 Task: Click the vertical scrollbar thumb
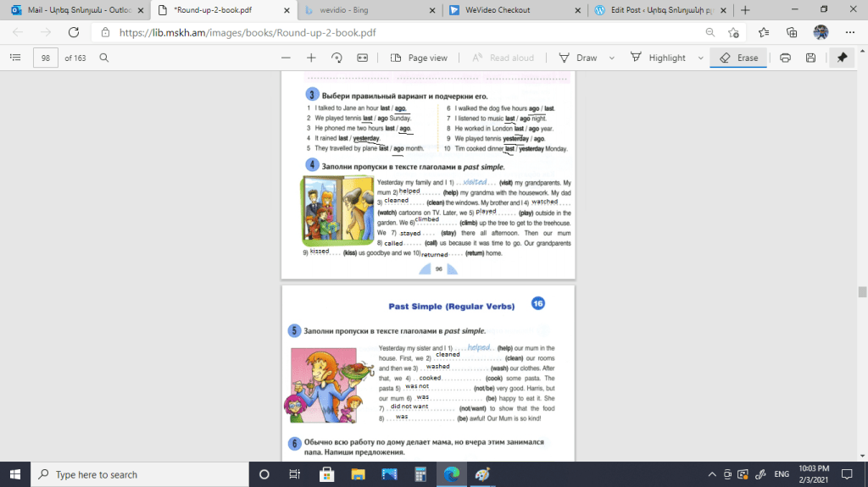tap(862, 292)
